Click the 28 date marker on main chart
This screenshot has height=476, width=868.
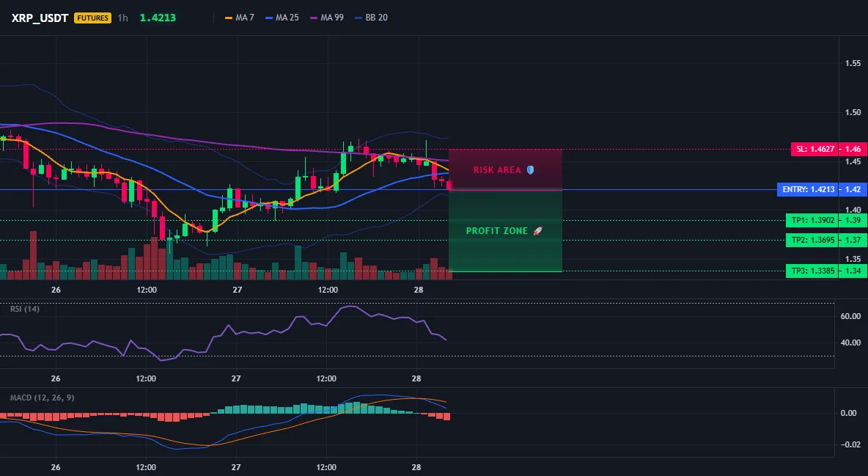pos(419,290)
